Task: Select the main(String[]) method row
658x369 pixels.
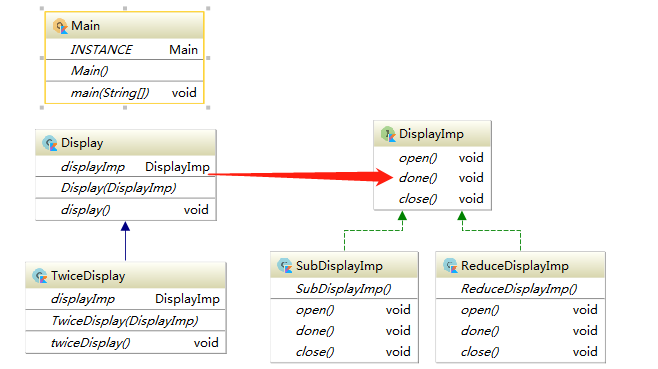Action: (x=125, y=92)
